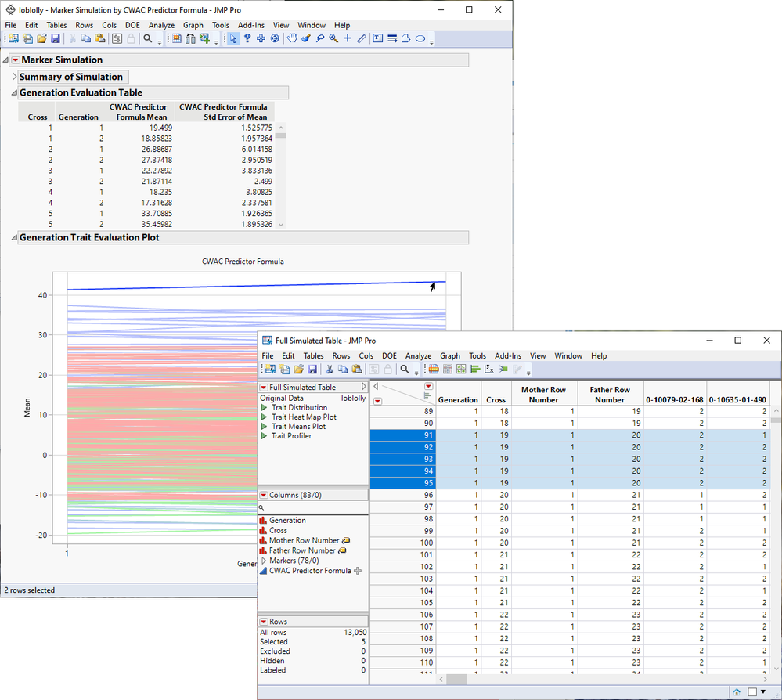Collapse the Generation Trait Evaluation Plot section
This screenshot has width=782, height=700.
coord(14,237)
